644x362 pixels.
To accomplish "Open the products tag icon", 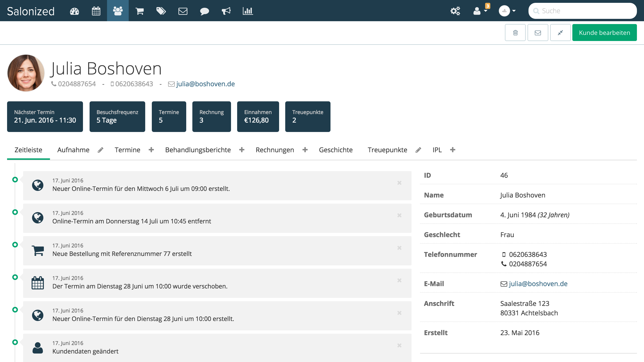I will pos(161,11).
